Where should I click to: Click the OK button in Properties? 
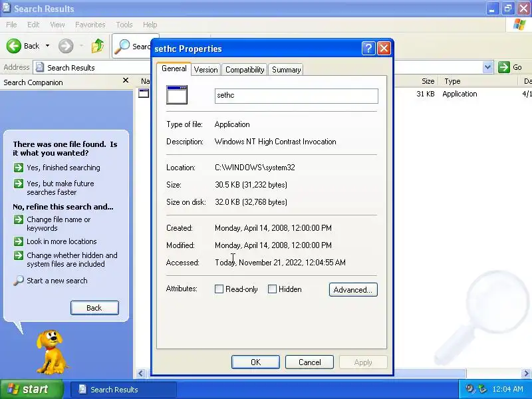256,362
